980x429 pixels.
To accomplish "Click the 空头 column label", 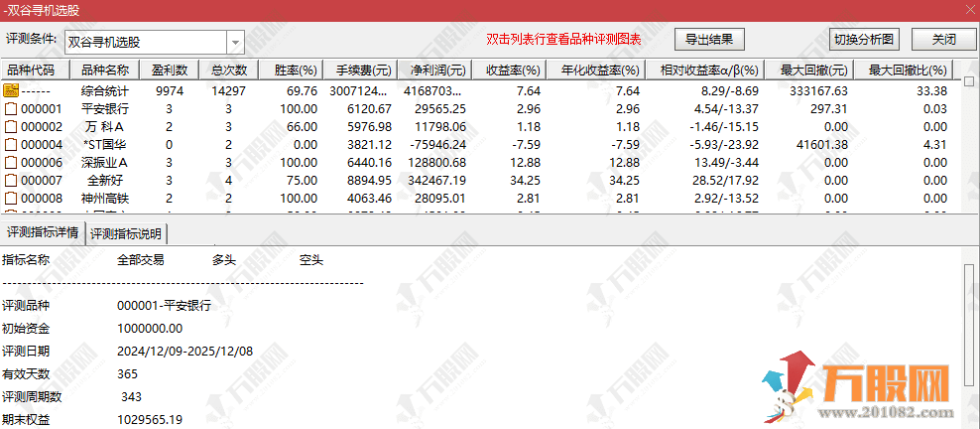I will [311, 259].
